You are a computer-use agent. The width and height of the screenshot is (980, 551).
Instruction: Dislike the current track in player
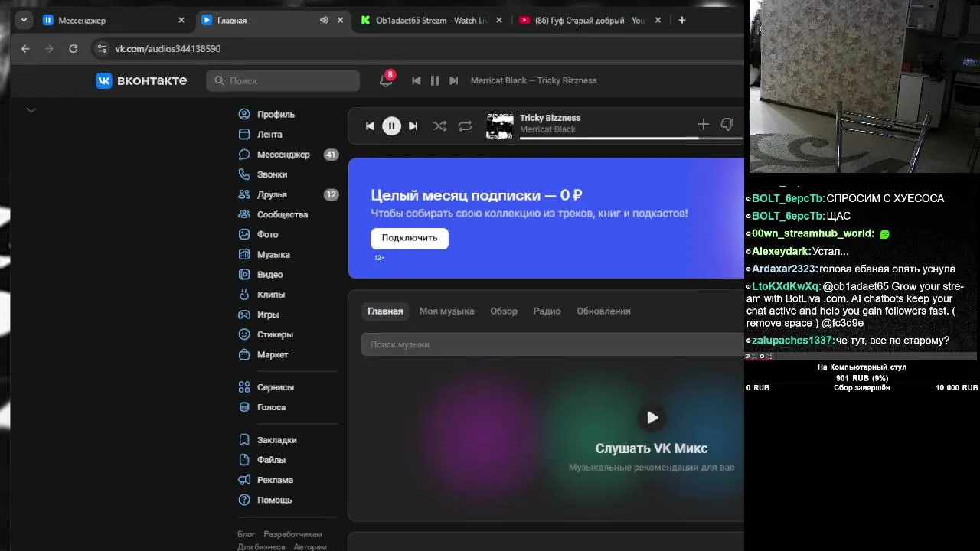click(x=727, y=124)
